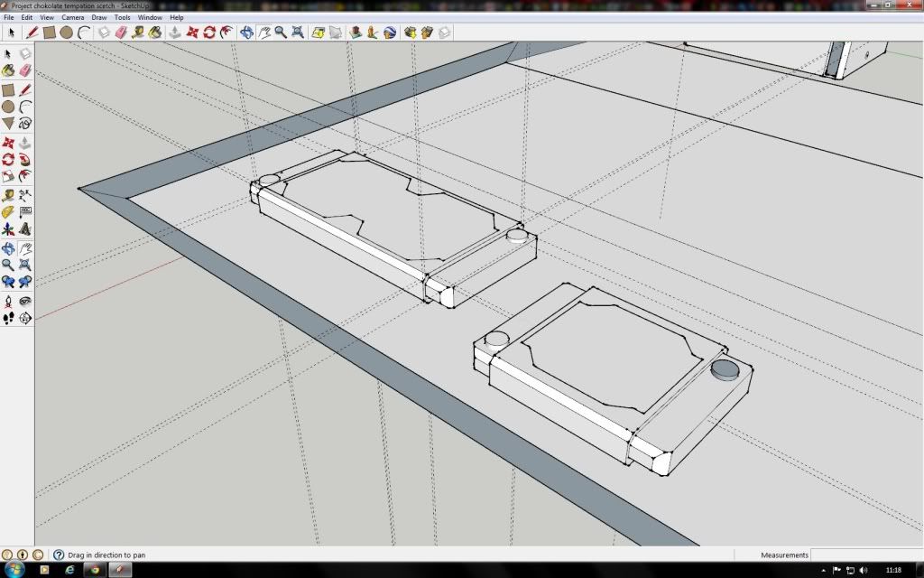This screenshot has width=924, height=578.
Task: Open the Edit menu
Action: point(26,18)
